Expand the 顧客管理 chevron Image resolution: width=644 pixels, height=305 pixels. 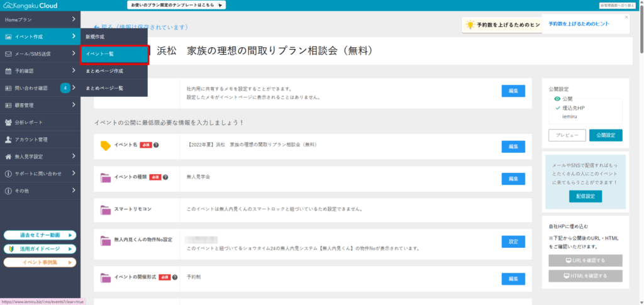[74, 104]
